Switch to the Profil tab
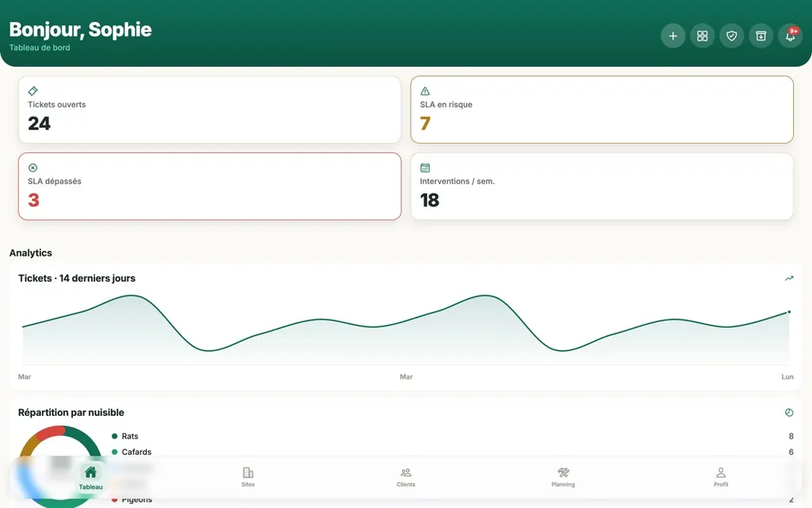The height and width of the screenshot is (508, 812). click(x=721, y=477)
